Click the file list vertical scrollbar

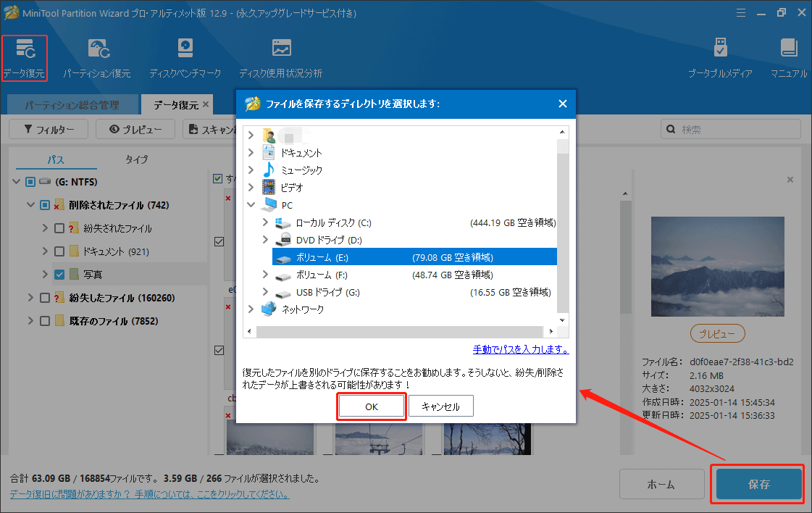tap(626, 256)
